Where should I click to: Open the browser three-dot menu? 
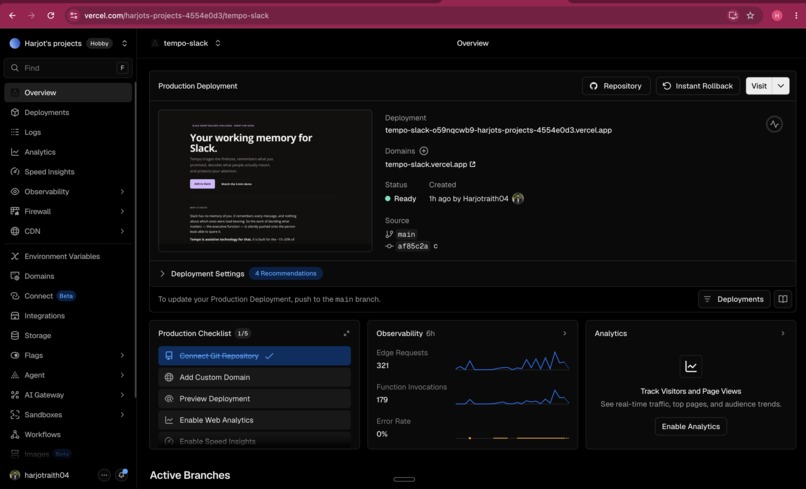pyautogui.click(x=796, y=15)
